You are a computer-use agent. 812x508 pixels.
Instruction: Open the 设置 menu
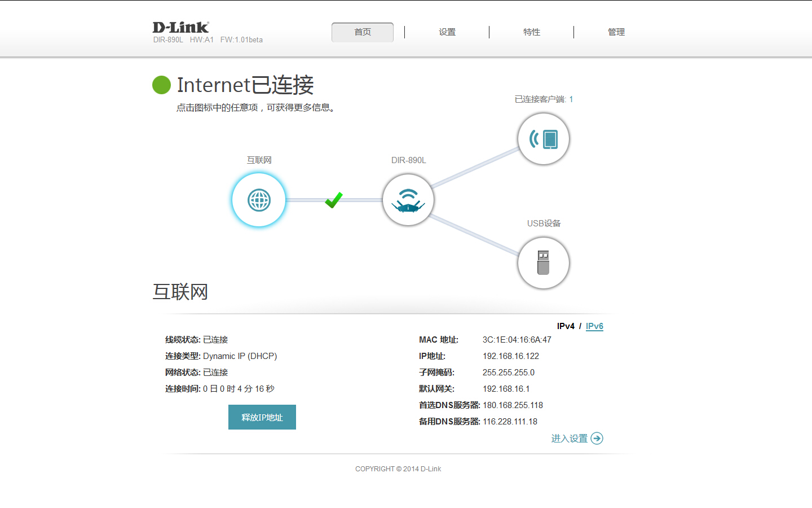447,32
